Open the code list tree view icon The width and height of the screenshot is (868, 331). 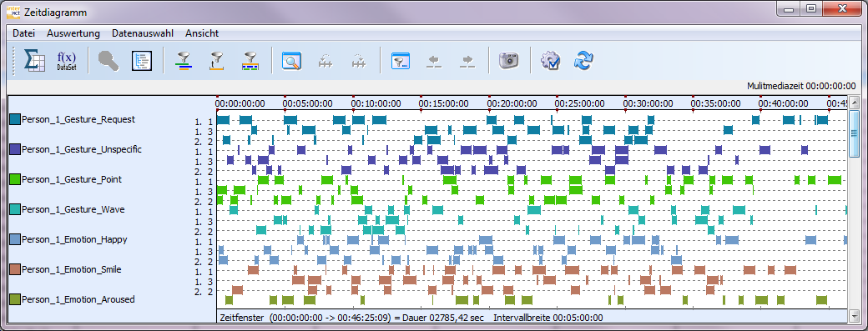[141, 61]
